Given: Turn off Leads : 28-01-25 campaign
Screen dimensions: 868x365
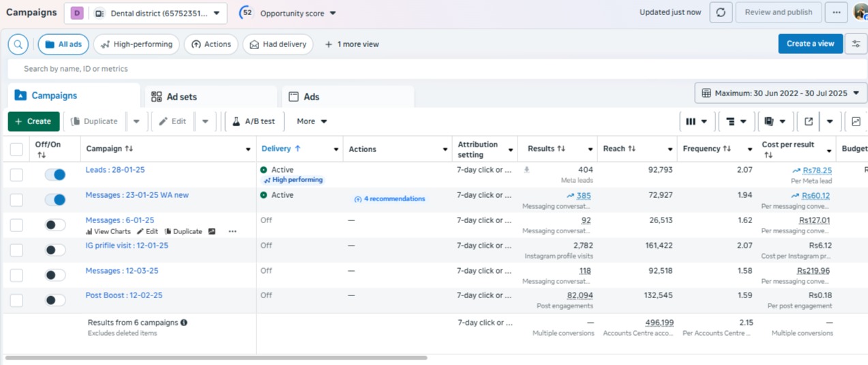Looking at the screenshot, I should [x=55, y=175].
